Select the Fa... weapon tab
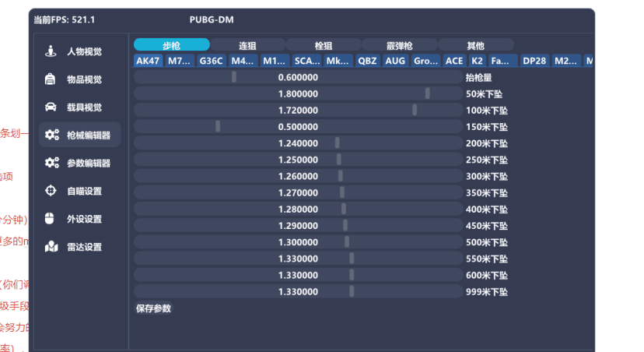This screenshot has height=352, width=644. pos(502,61)
